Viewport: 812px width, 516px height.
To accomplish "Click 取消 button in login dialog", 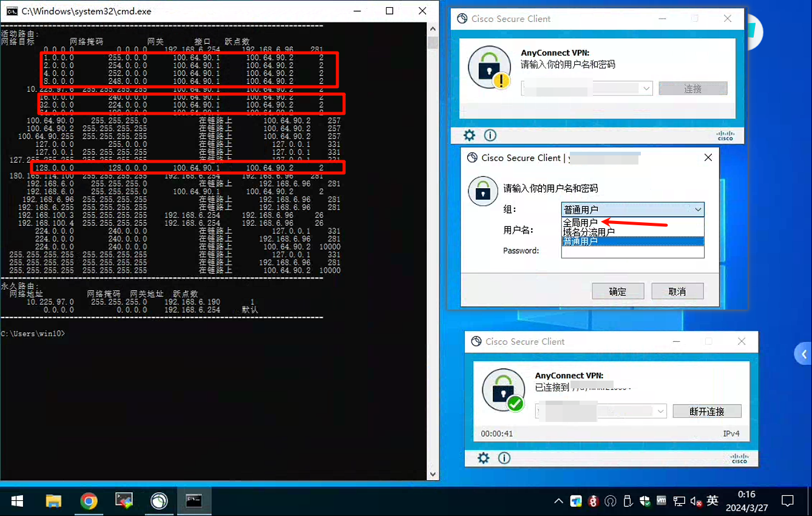I will (677, 291).
